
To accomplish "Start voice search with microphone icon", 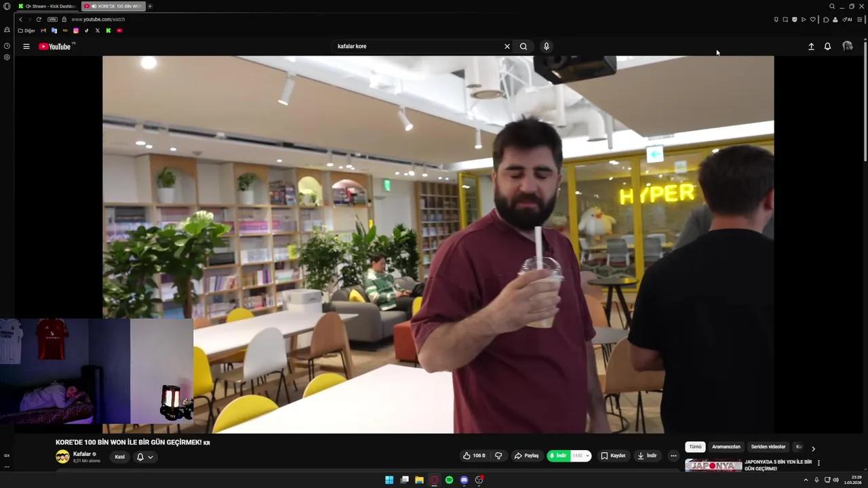I will (546, 47).
